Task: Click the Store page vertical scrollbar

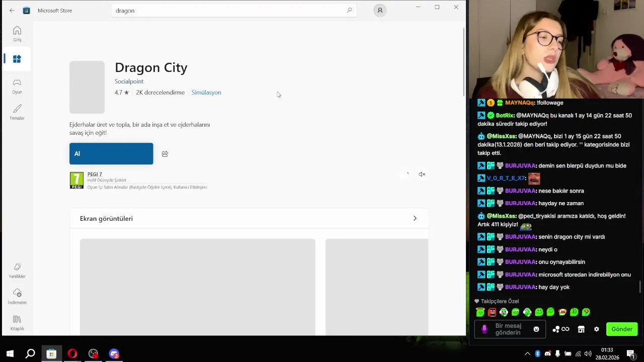Action: click(464, 62)
